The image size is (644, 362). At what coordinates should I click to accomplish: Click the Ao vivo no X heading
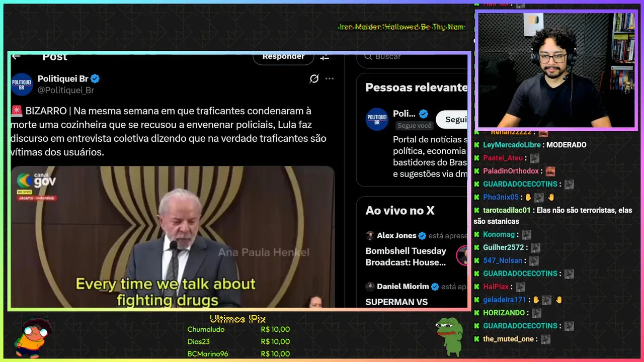coord(400,211)
